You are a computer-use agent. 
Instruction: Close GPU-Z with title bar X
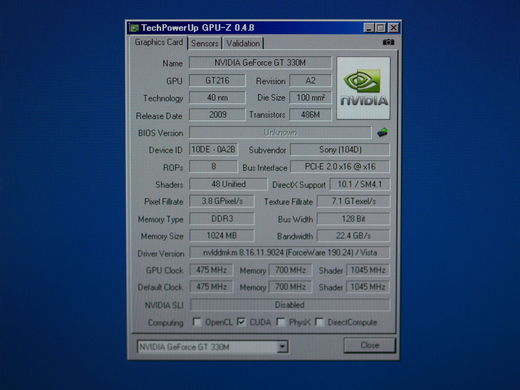394,28
